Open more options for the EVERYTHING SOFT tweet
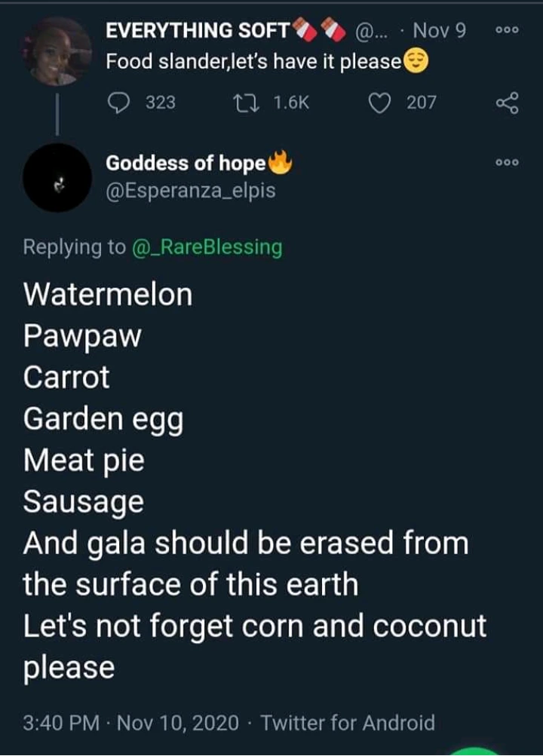 pos(507,32)
